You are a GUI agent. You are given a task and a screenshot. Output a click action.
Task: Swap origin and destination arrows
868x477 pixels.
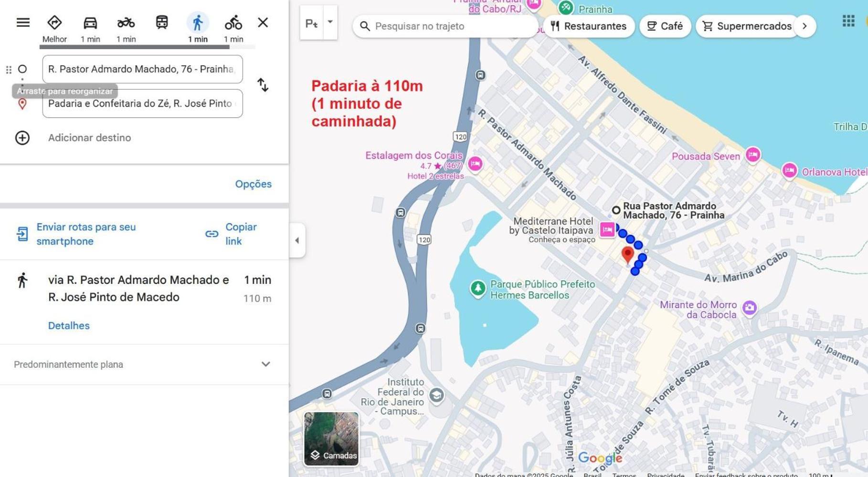click(263, 85)
